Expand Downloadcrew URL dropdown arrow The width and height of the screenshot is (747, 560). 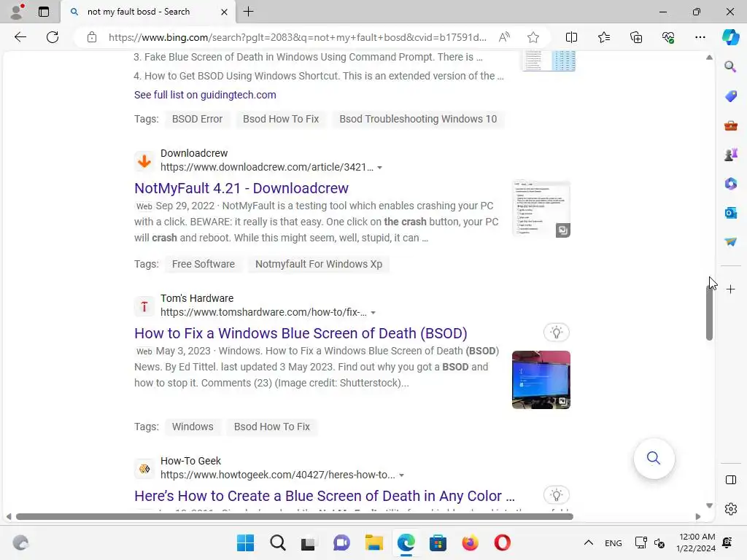[x=379, y=168]
